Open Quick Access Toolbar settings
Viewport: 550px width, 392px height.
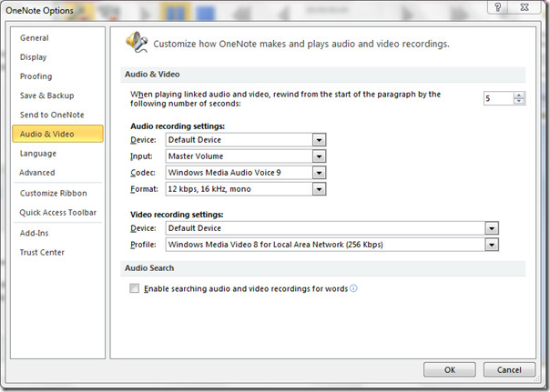[x=57, y=213]
